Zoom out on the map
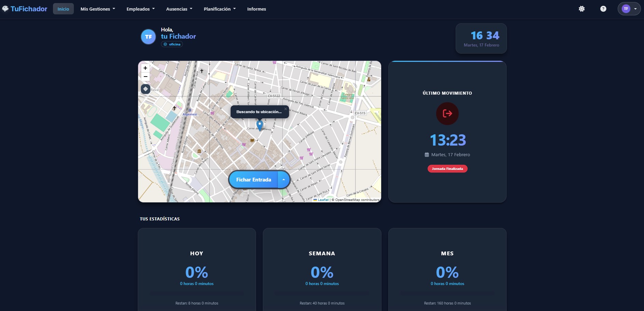644x311 pixels. [145, 77]
